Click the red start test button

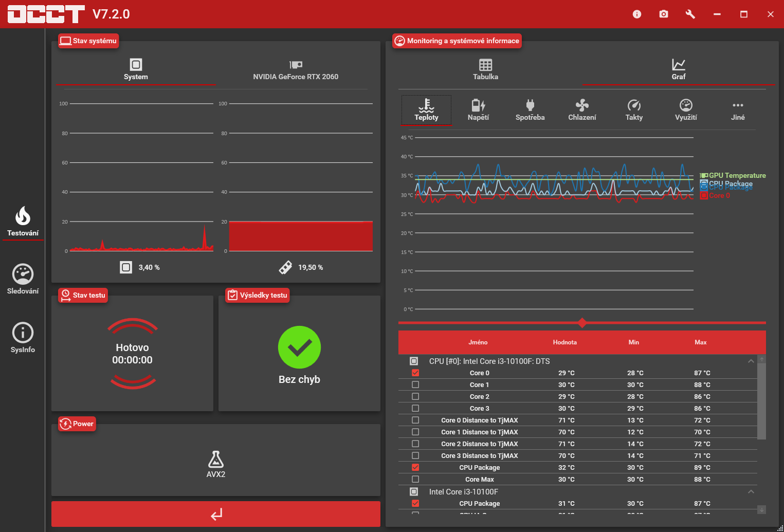216,514
